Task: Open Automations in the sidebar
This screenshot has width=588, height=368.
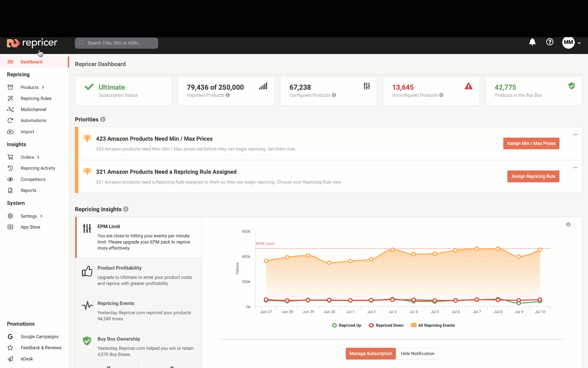Action: 33,121
